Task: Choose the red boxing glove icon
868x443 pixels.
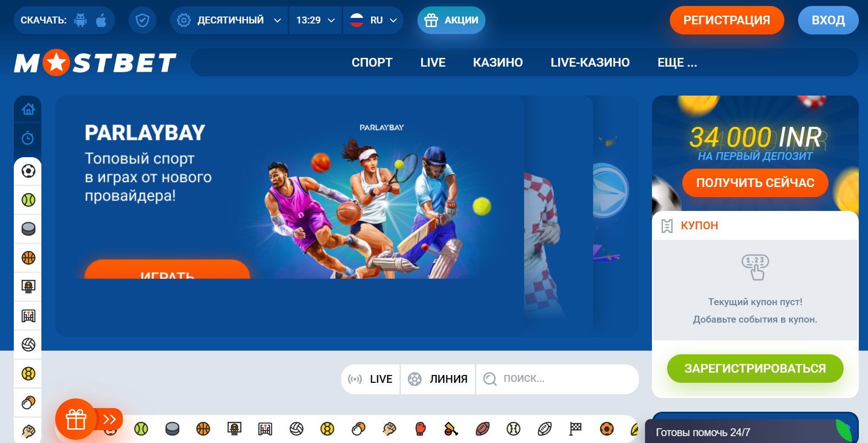Action: point(420,429)
